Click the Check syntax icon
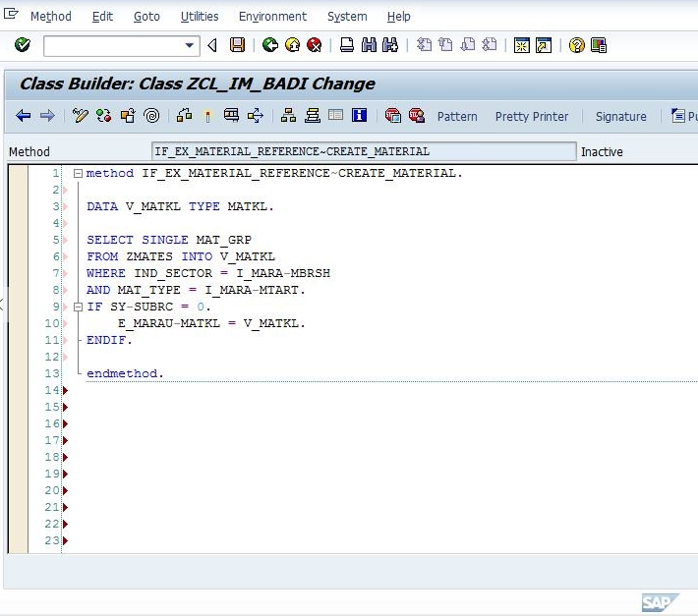The image size is (698, 616). pyautogui.click(x=184, y=116)
